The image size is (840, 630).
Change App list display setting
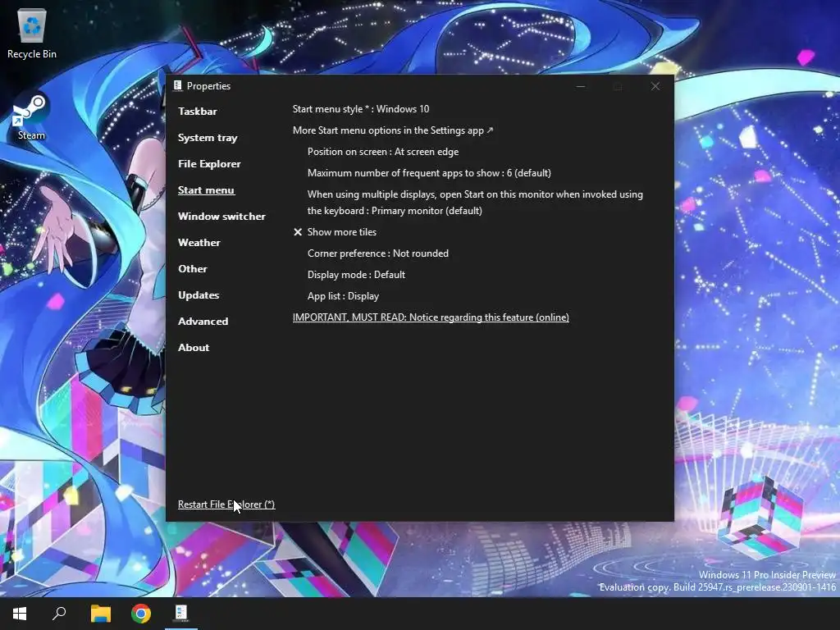pos(344,296)
